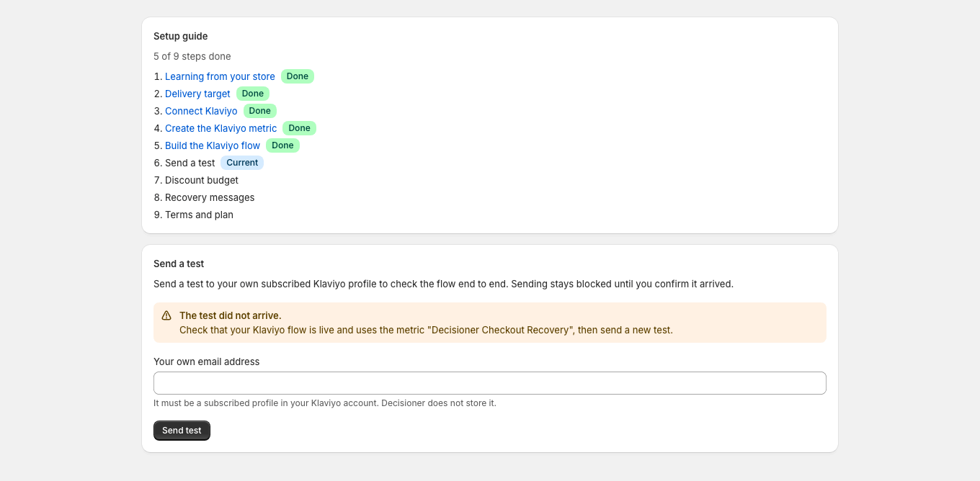This screenshot has height=481, width=980.
Task: Click the 'Check that your Klaviyo flow is live' text
Action: click(426, 330)
